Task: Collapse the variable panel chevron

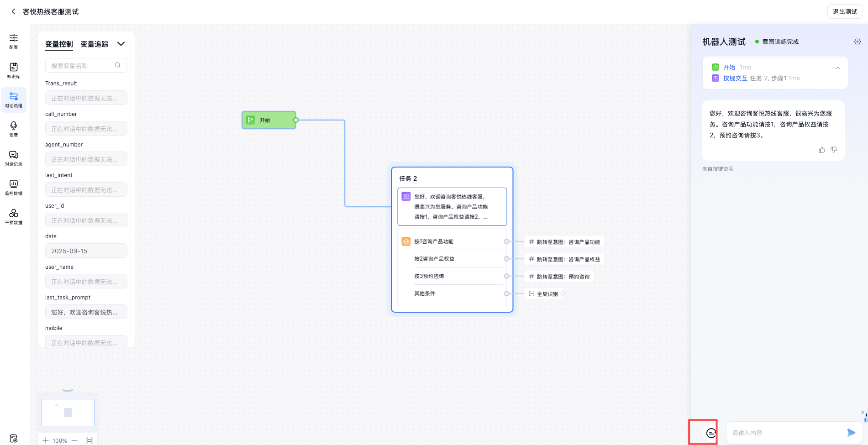Action: [x=121, y=44]
